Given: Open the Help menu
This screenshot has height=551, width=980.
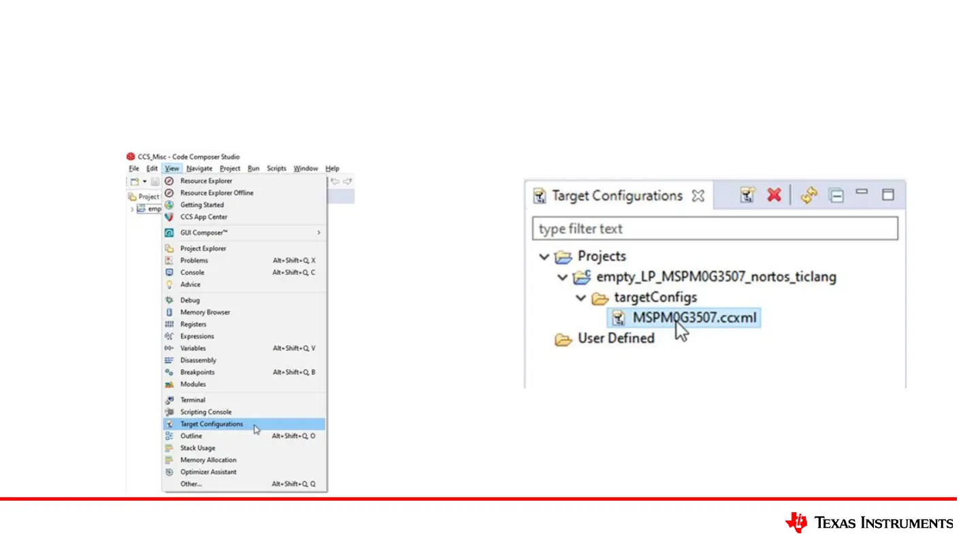Looking at the screenshot, I should point(332,169).
